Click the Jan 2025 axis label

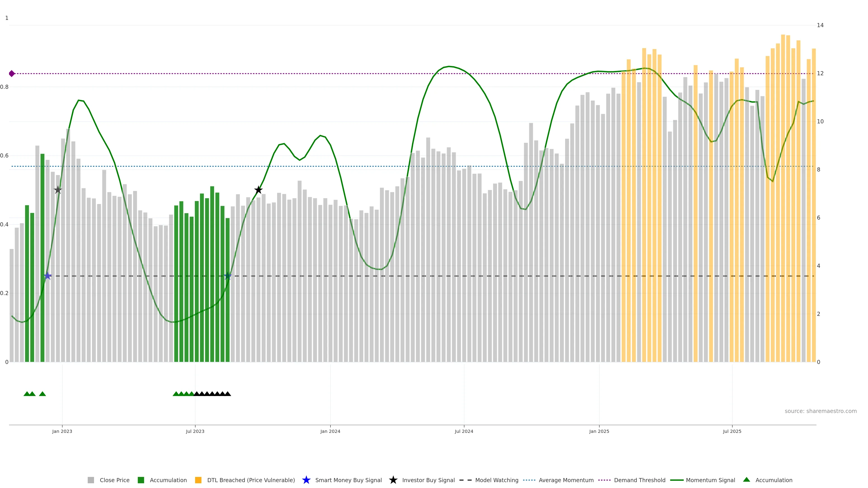[x=599, y=431]
